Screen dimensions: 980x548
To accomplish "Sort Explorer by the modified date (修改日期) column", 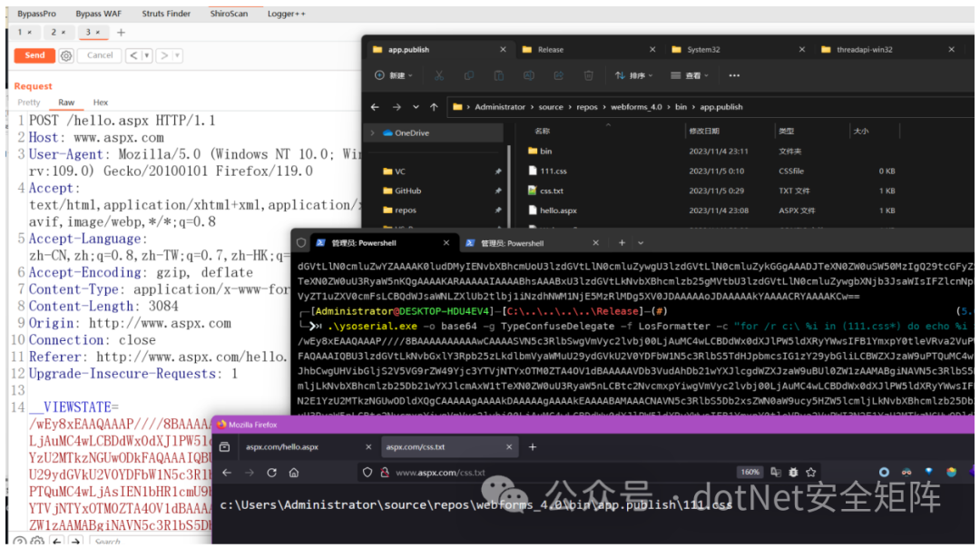I will click(x=704, y=132).
